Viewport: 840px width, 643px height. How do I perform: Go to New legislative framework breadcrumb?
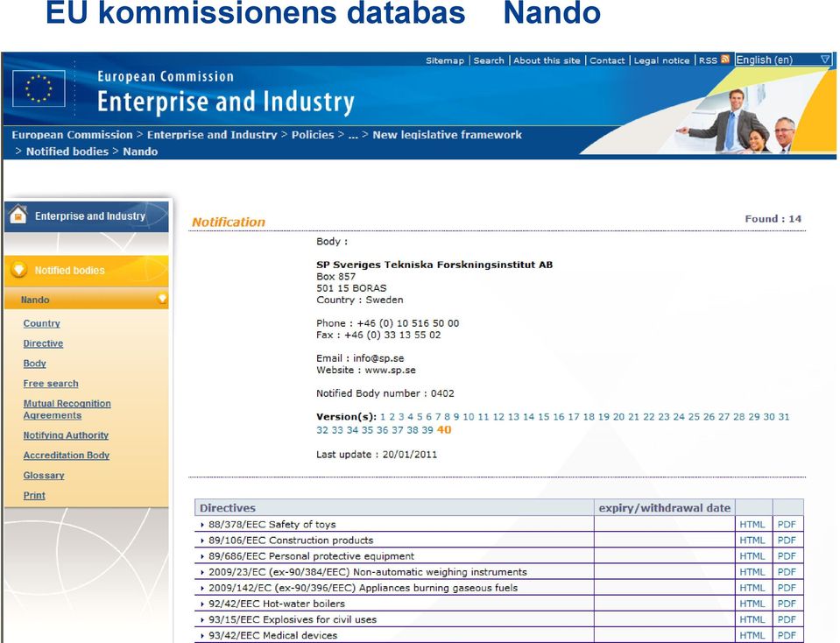point(447,135)
